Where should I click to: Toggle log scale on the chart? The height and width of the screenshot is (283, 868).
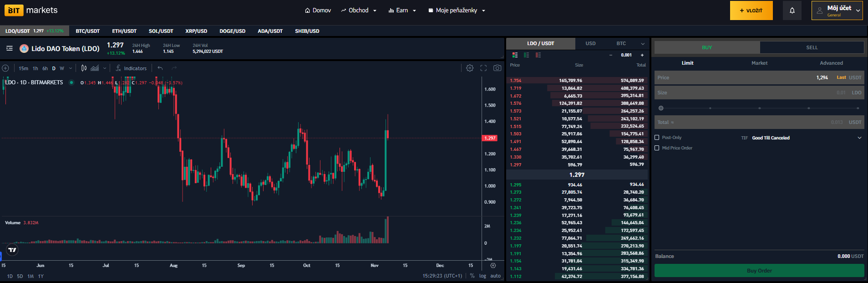[x=482, y=276]
